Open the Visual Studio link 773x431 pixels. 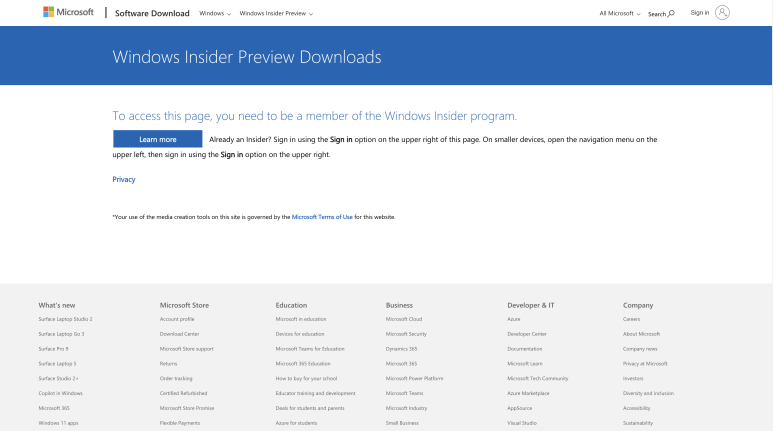point(522,423)
